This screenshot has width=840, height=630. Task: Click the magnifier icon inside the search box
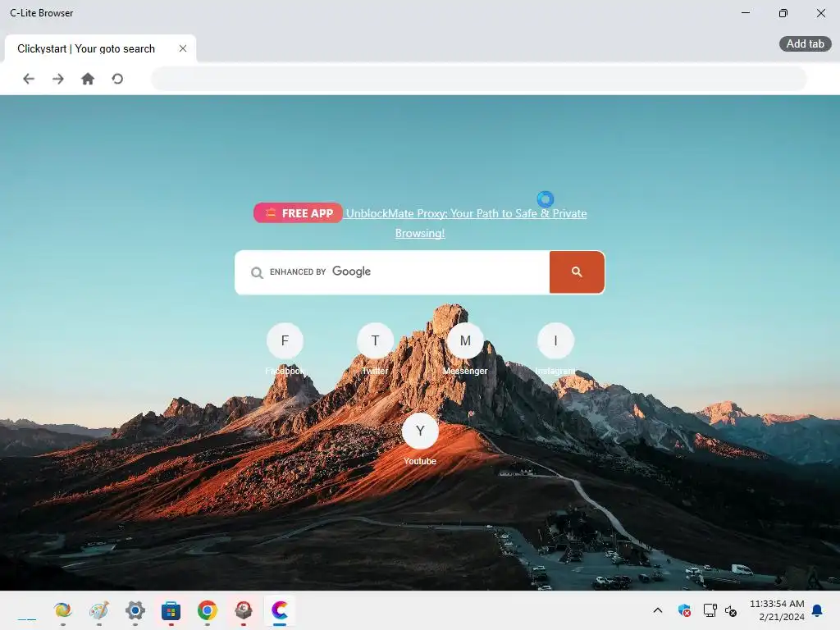click(257, 272)
